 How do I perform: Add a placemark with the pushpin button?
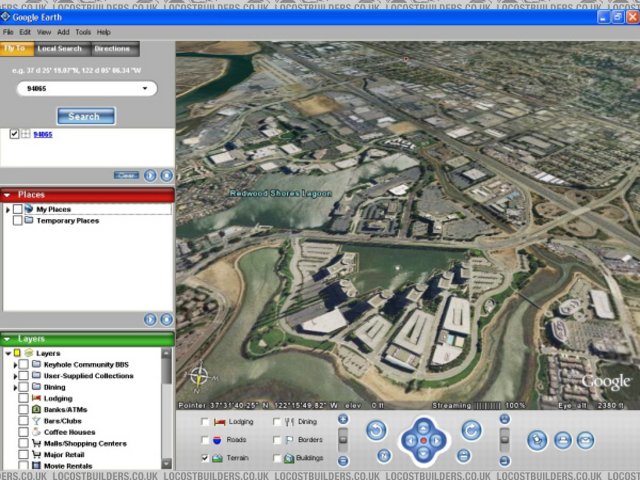pyautogui.click(x=537, y=440)
